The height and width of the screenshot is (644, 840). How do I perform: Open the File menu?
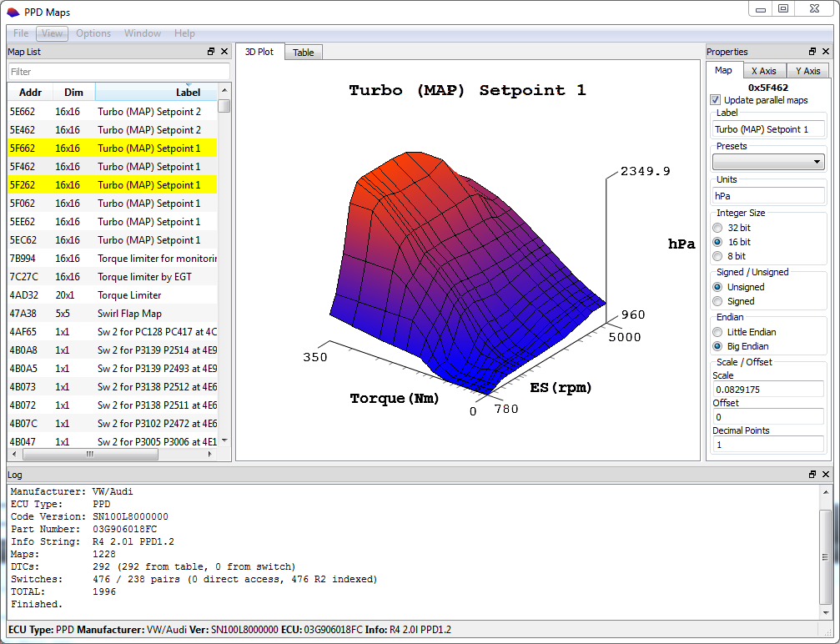pos(22,33)
